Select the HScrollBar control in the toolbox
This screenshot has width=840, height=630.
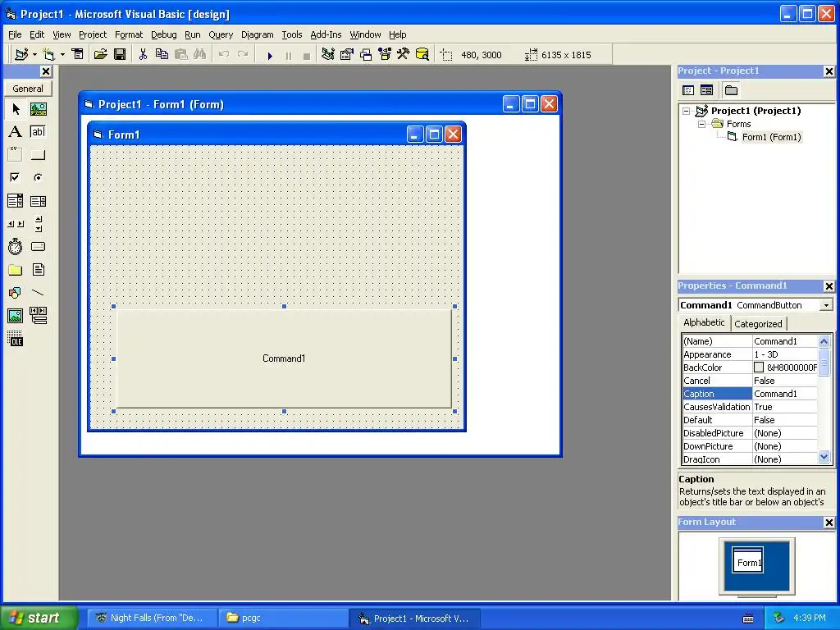pyautogui.click(x=16, y=224)
